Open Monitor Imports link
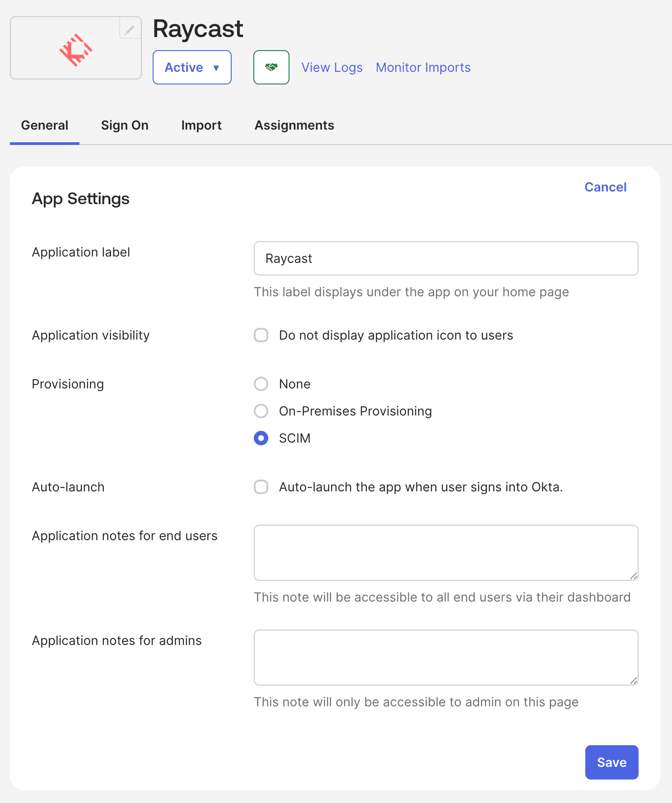Image resolution: width=672 pixels, height=803 pixels. pyautogui.click(x=423, y=67)
